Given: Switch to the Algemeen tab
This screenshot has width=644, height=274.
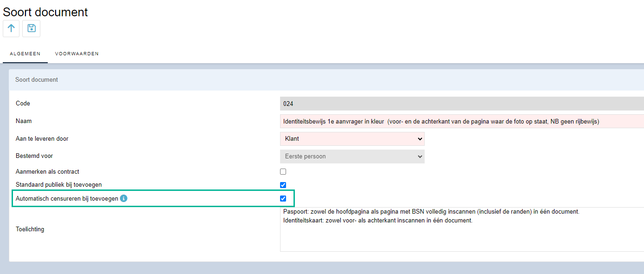Looking at the screenshot, I should [25, 54].
